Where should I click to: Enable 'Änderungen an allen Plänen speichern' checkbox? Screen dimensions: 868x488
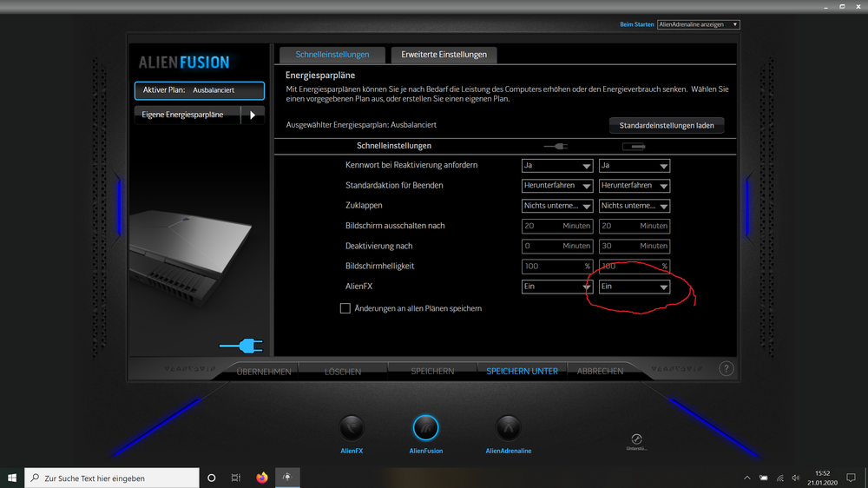coord(345,308)
